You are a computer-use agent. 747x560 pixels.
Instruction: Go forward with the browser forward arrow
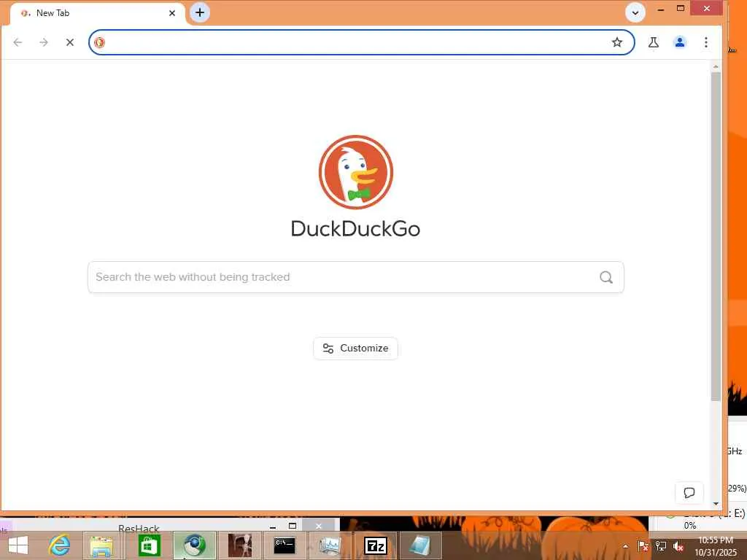(44, 42)
